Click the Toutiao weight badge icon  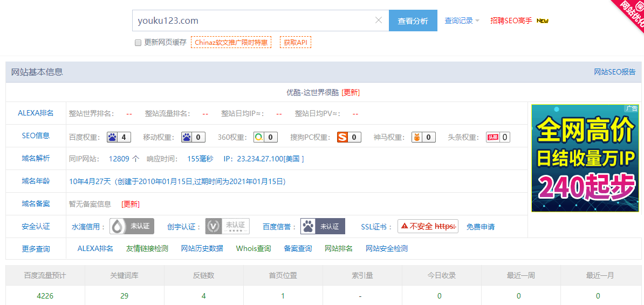tap(498, 137)
